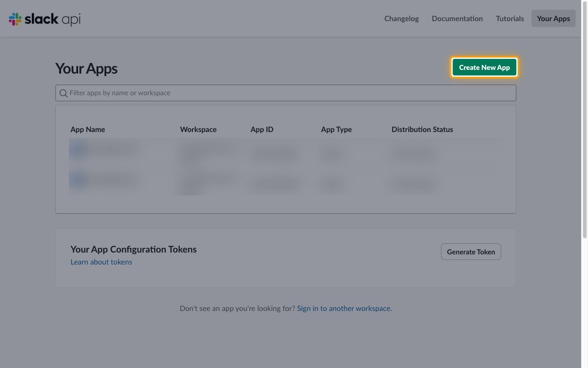Click the vertical page scrollbar
Viewport: 588px width, 368px height.
585,120
